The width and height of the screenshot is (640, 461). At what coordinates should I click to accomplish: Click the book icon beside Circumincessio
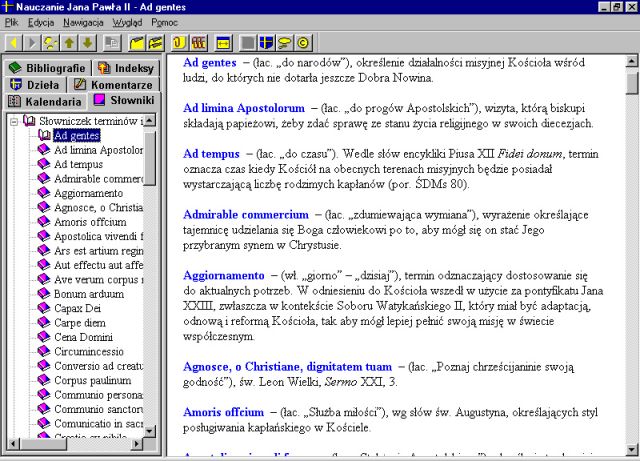[x=44, y=351]
